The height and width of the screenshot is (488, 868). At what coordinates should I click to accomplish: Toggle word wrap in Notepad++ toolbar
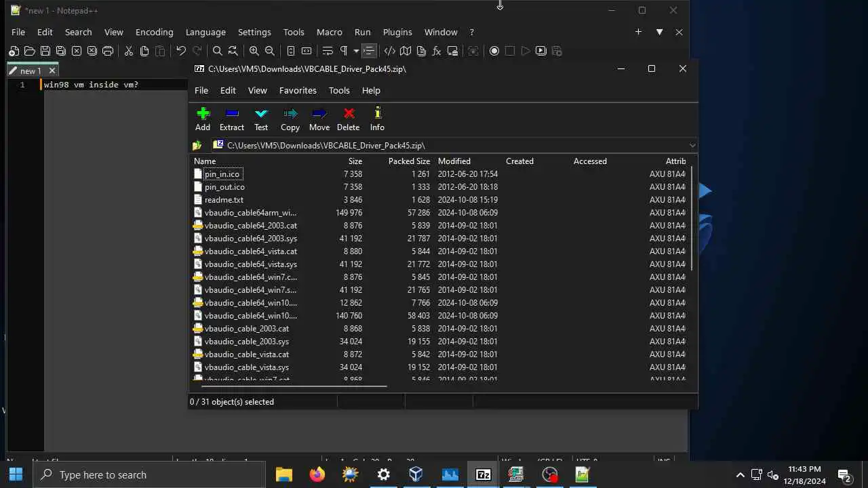tap(328, 51)
